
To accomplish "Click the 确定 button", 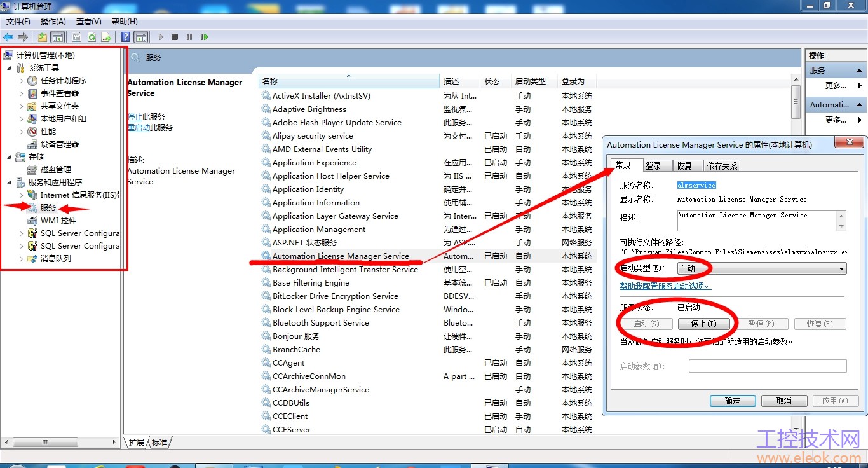I will (x=733, y=401).
